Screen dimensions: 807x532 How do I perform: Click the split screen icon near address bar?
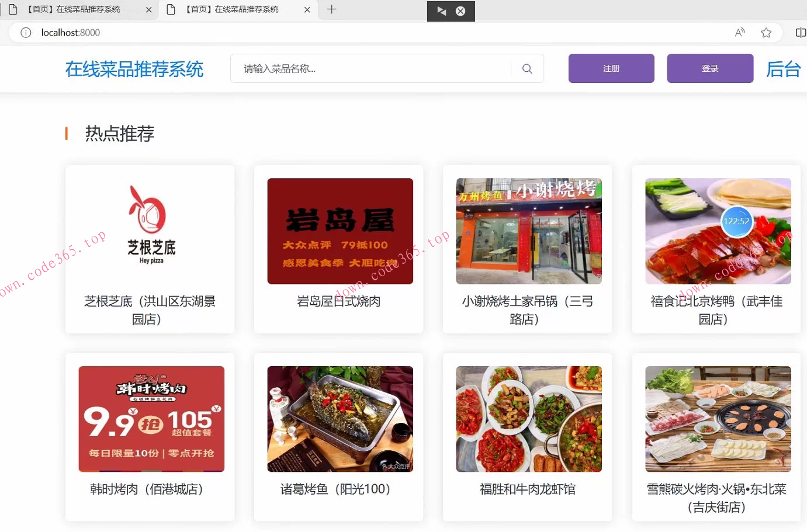tap(801, 33)
